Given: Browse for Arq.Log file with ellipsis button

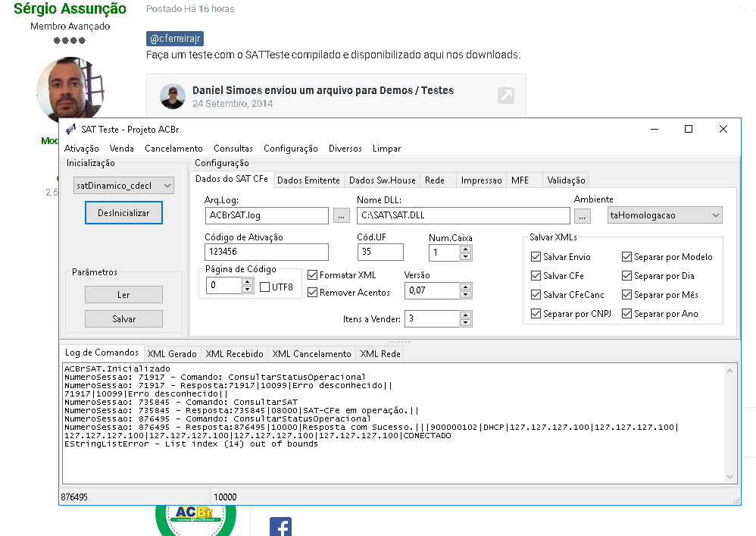Looking at the screenshot, I should [342, 215].
